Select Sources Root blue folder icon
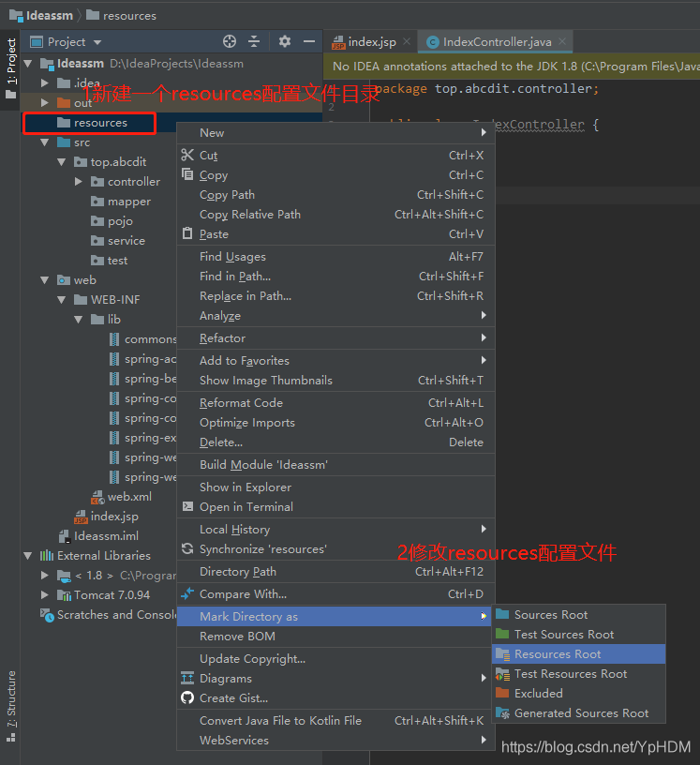The width and height of the screenshot is (700, 765). [502, 614]
